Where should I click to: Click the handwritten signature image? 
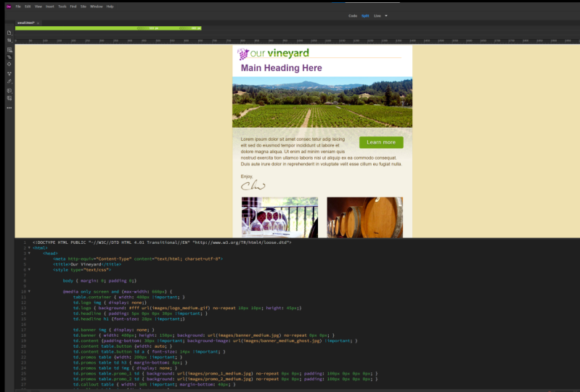pyautogui.click(x=253, y=186)
